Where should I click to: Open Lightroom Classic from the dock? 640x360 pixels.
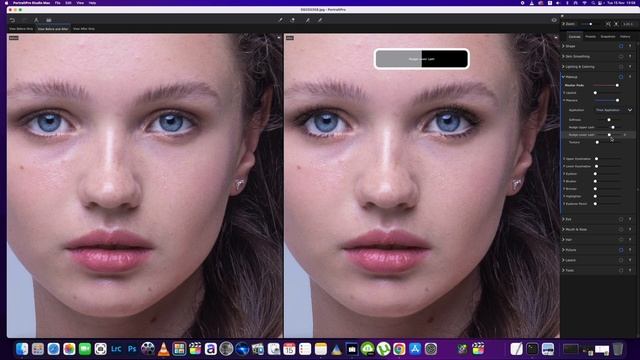tap(116, 349)
